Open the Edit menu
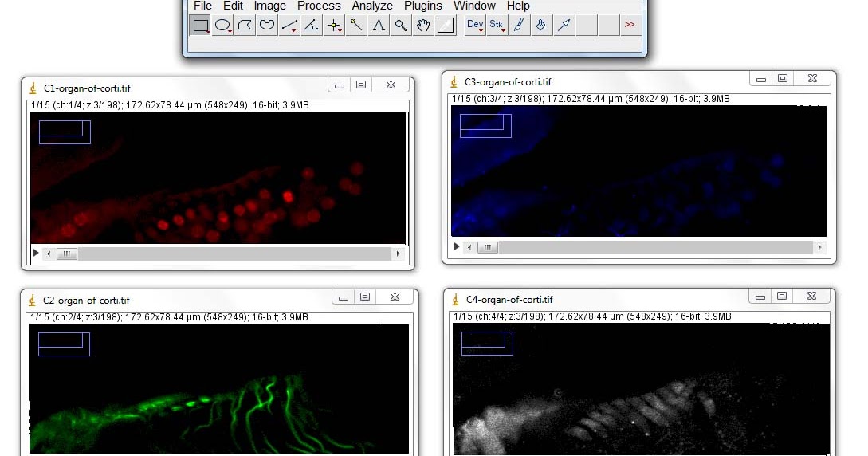Viewport: 868px width, 456px height. tap(233, 6)
